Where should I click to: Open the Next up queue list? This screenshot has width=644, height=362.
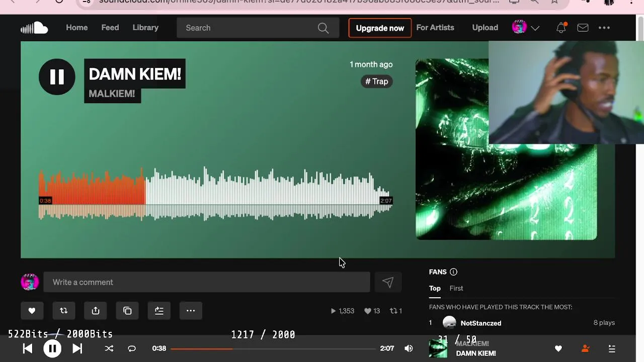(612, 348)
